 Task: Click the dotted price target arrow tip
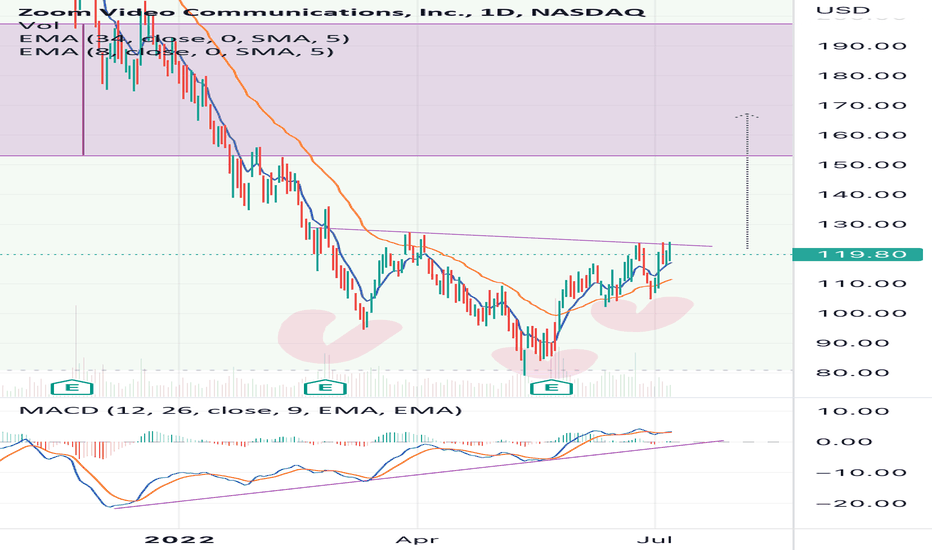[x=747, y=115]
